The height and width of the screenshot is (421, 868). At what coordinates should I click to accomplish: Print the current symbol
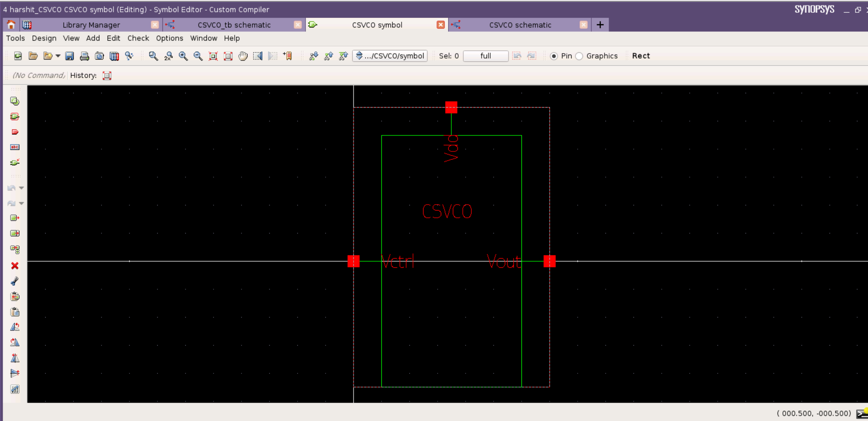tap(85, 56)
